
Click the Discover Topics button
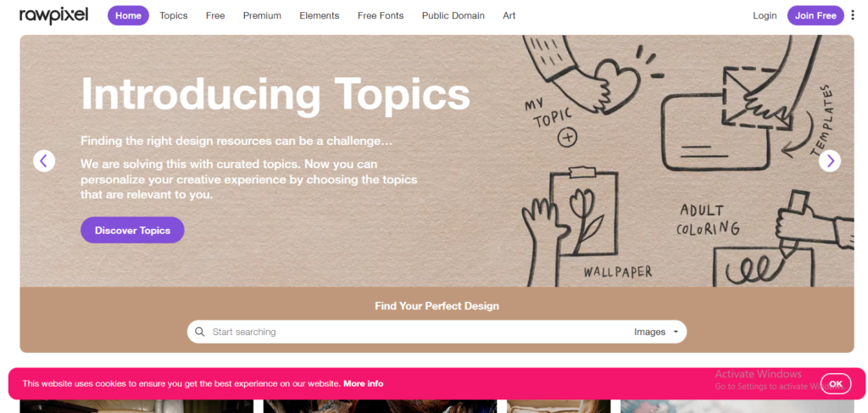pyautogui.click(x=132, y=230)
